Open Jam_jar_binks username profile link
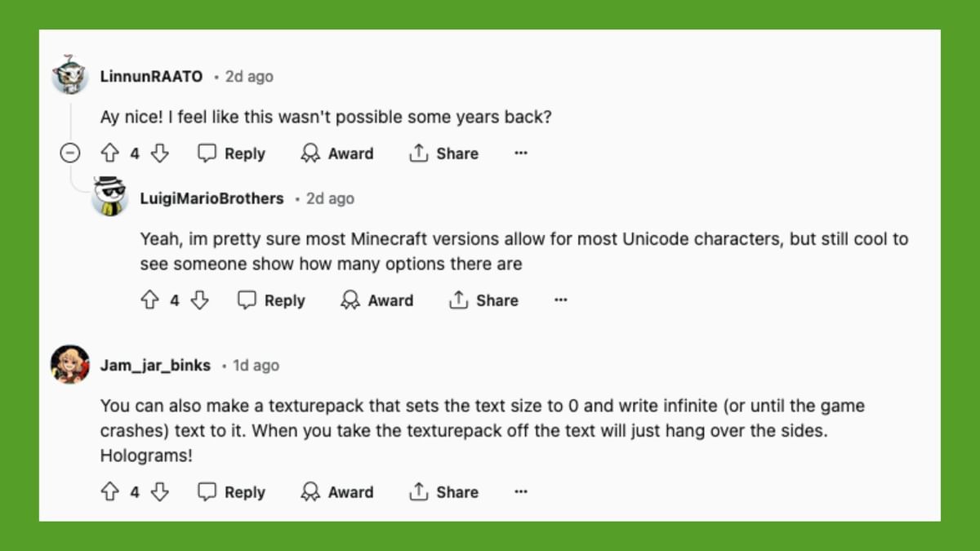Screen dimensions: 980x551 click(155, 366)
